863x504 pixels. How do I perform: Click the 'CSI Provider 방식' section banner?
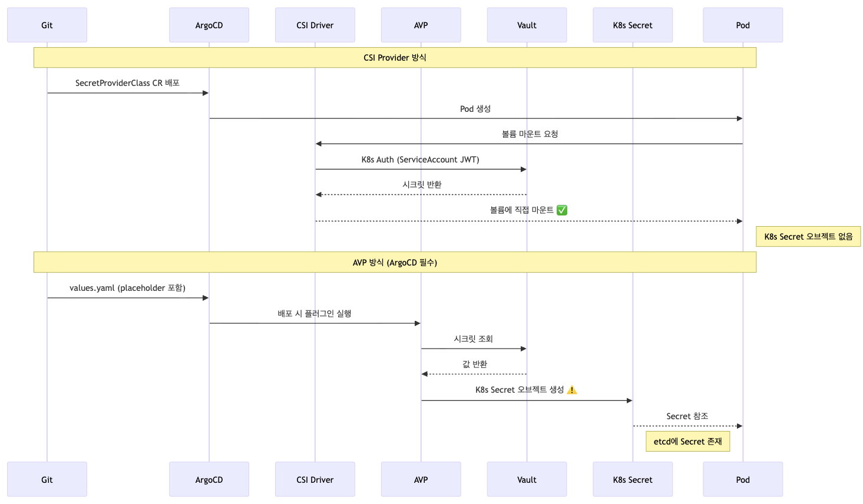click(x=395, y=58)
